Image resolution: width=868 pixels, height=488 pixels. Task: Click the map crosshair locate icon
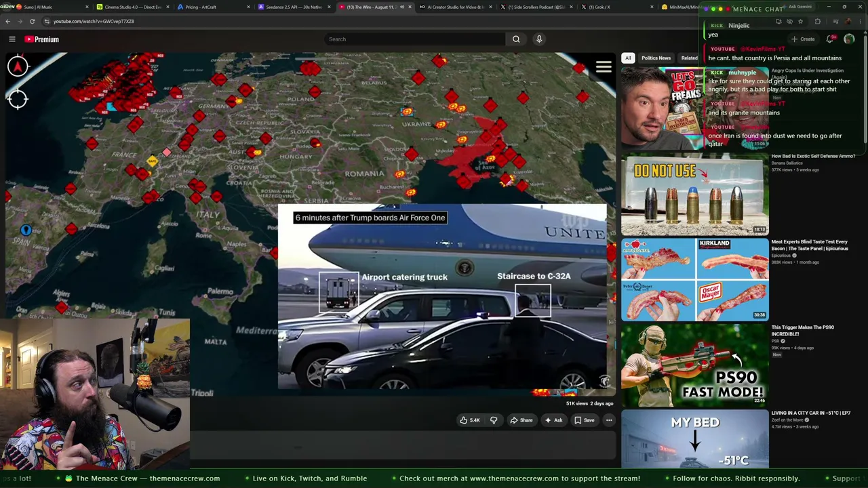tap(18, 99)
